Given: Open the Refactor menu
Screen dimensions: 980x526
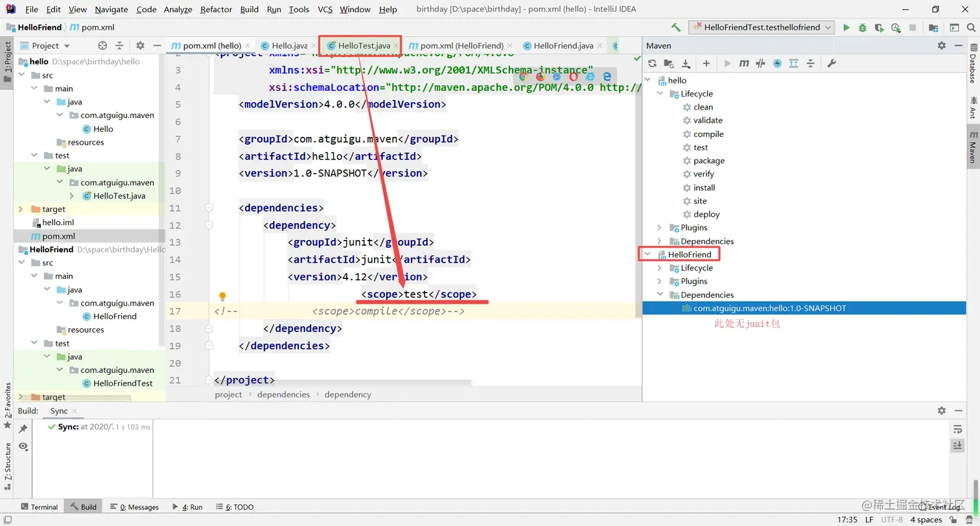Looking at the screenshot, I should pyautogui.click(x=216, y=10).
